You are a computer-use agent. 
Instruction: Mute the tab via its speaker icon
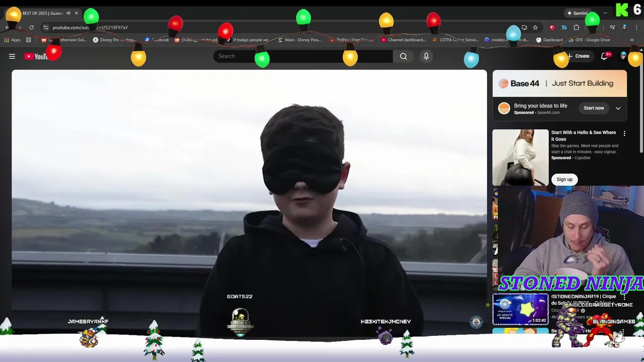pos(68,13)
